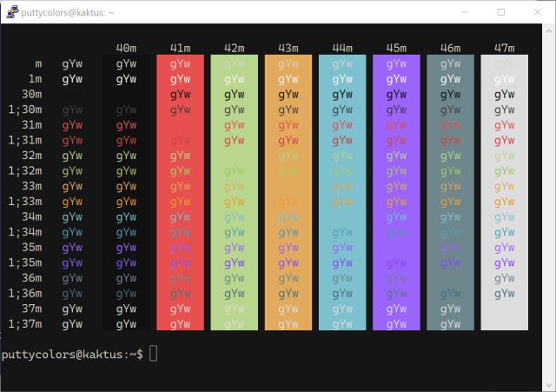Click the teal-gray 46m background color column
The height and width of the screenshot is (392, 556).
coord(450,193)
